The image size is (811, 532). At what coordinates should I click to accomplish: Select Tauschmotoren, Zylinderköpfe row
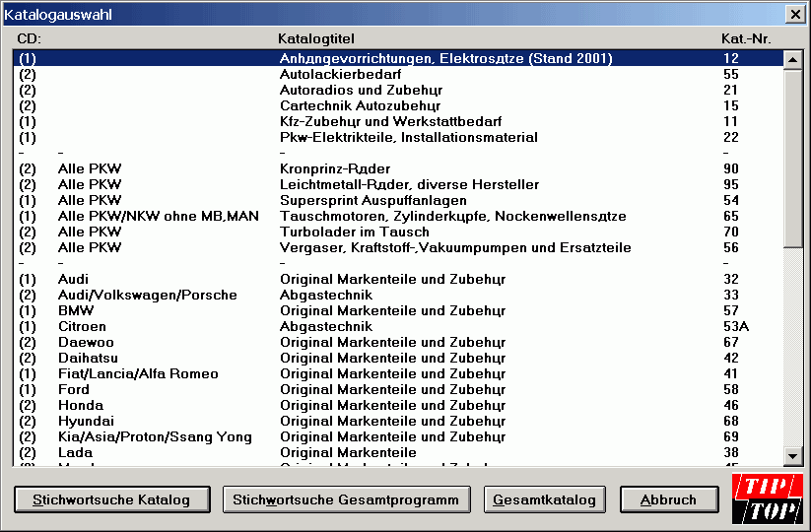click(398, 216)
